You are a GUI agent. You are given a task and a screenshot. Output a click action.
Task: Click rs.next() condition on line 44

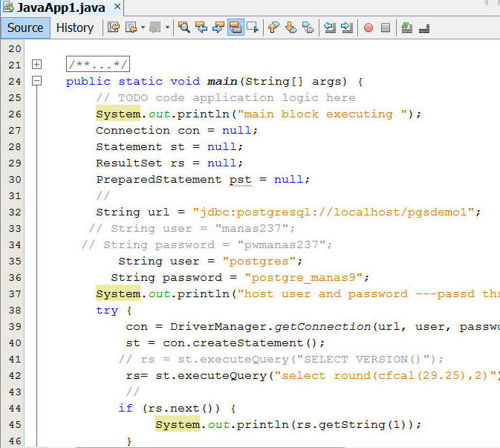(181, 408)
